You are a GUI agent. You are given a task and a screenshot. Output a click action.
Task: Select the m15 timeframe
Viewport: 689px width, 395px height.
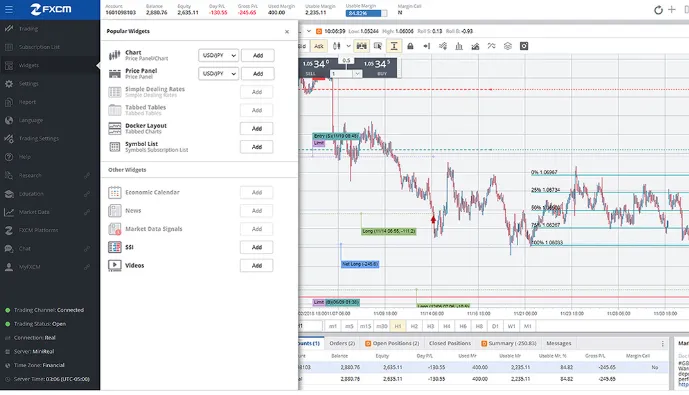point(366,326)
